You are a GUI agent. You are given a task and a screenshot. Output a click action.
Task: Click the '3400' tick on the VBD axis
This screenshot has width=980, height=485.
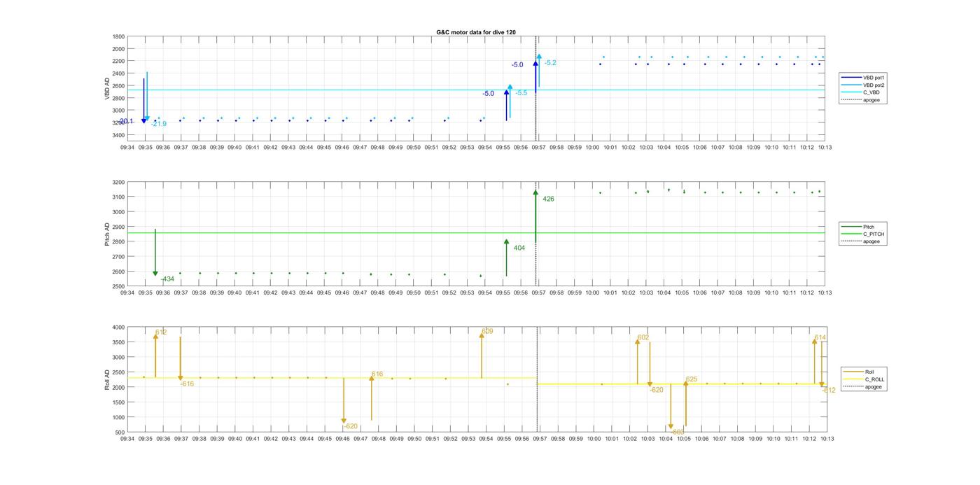coord(118,135)
